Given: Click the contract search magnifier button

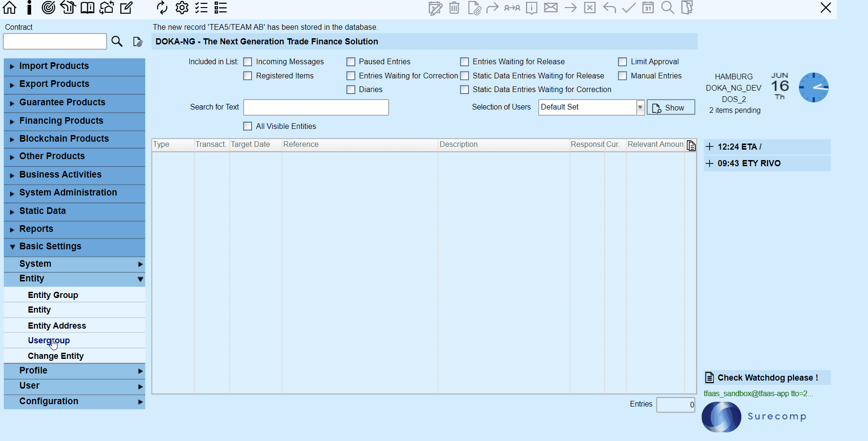Looking at the screenshot, I should click(117, 42).
